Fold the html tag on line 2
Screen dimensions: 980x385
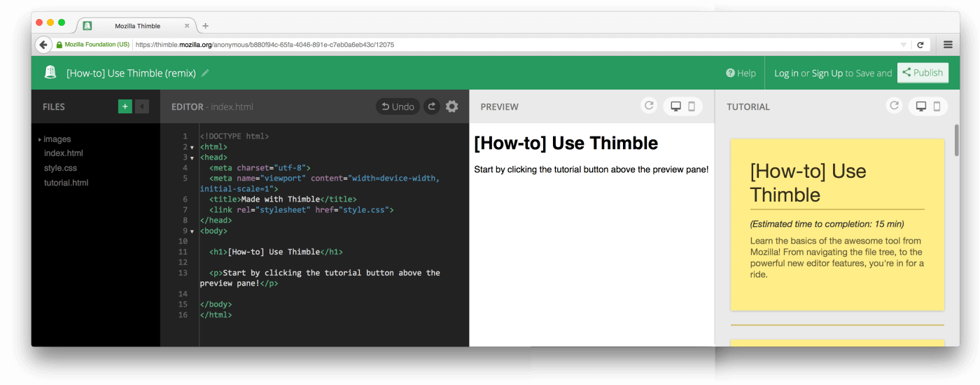click(192, 147)
